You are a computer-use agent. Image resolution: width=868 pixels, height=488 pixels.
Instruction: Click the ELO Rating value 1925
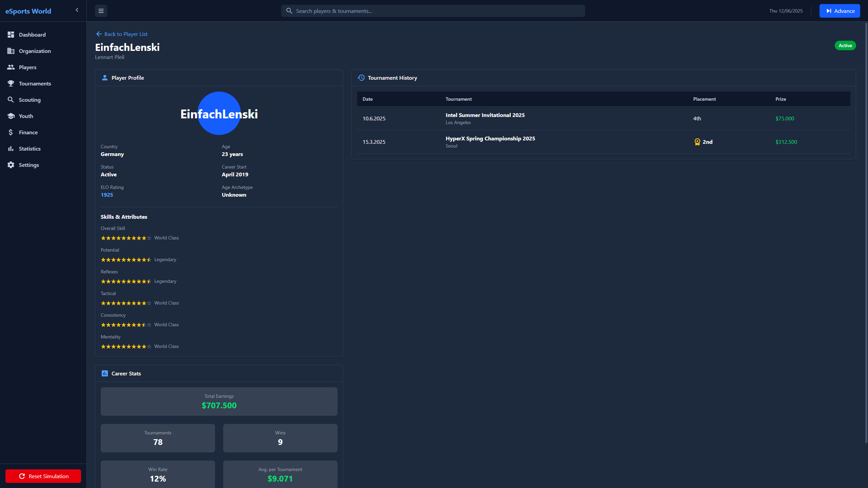tap(107, 195)
